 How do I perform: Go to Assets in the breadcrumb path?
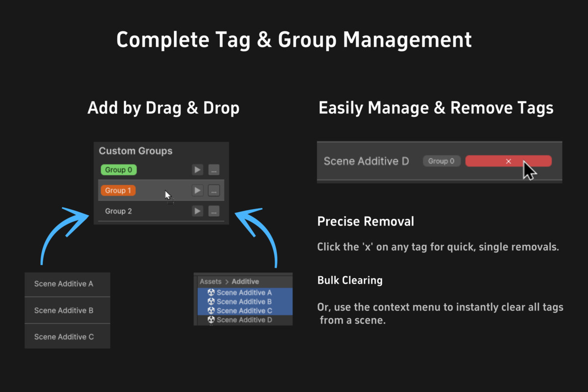click(x=210, y=282)
